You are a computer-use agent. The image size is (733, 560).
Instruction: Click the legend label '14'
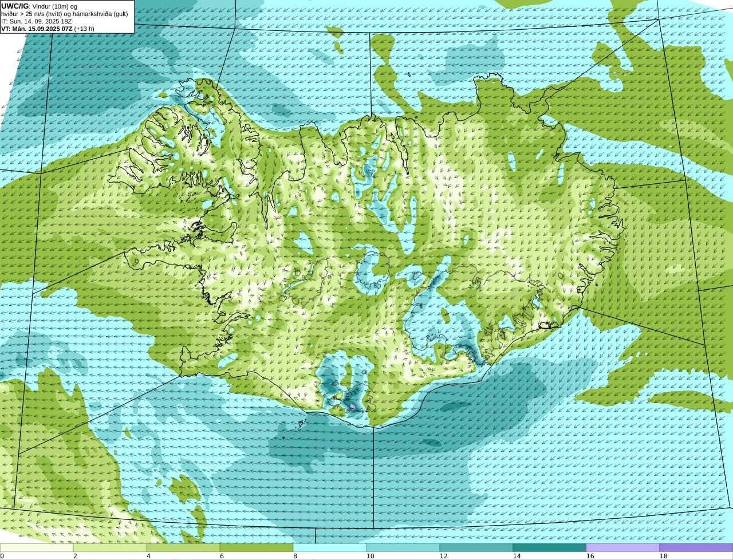coord(517,556)
